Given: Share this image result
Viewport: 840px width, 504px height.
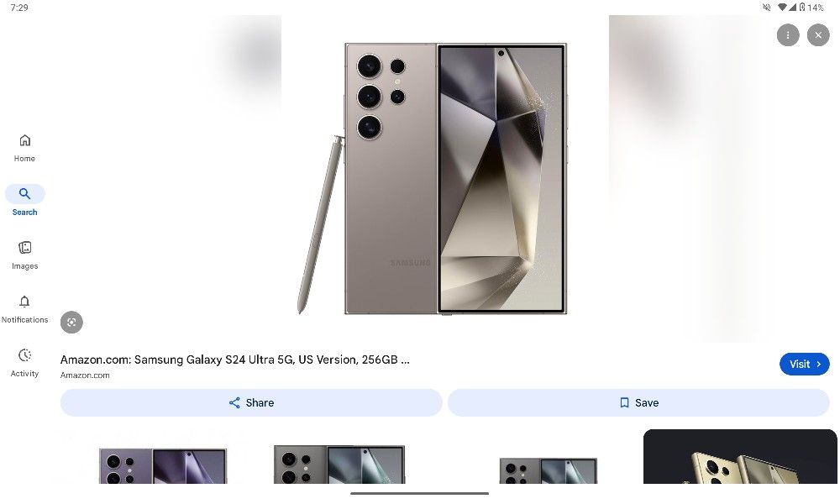Looking at the screenshot, I should click(x=251, y=402).
